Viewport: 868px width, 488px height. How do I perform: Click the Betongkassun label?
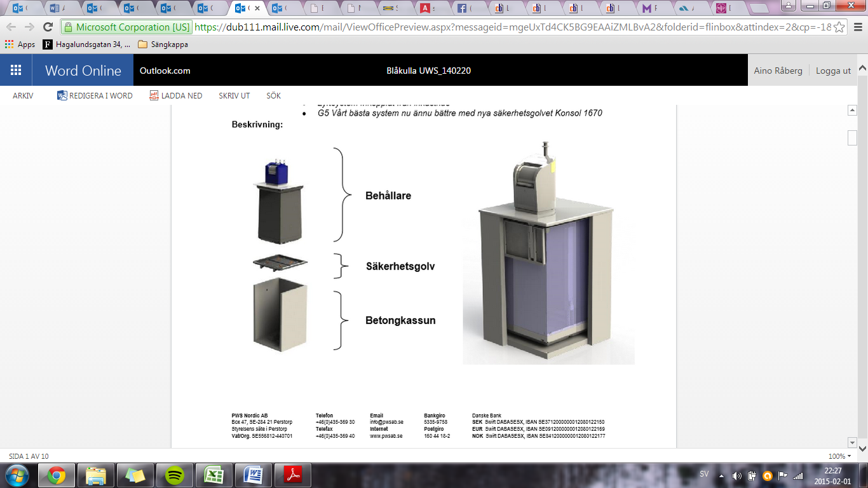(400, 320)
